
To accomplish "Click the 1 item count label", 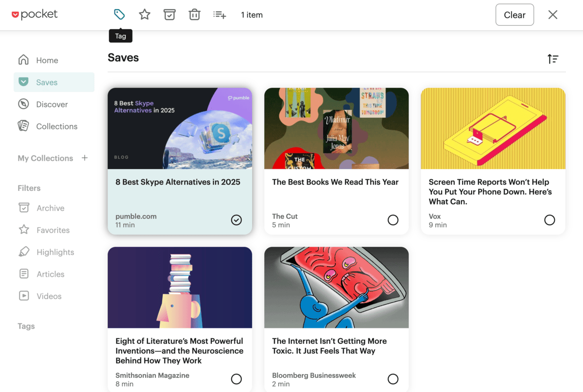I will pyautogui.click(x=252, y=15).
